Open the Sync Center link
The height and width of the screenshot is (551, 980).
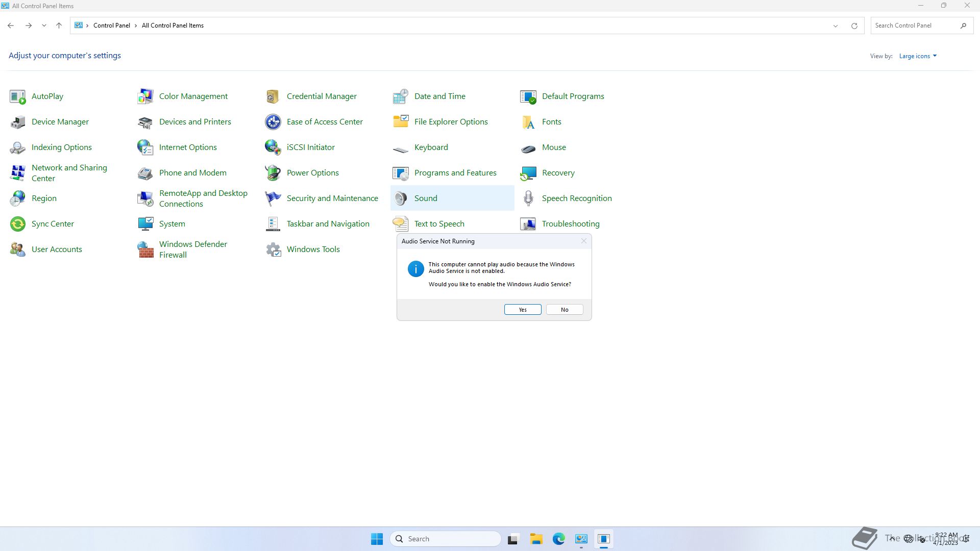(x=53, y=224)
